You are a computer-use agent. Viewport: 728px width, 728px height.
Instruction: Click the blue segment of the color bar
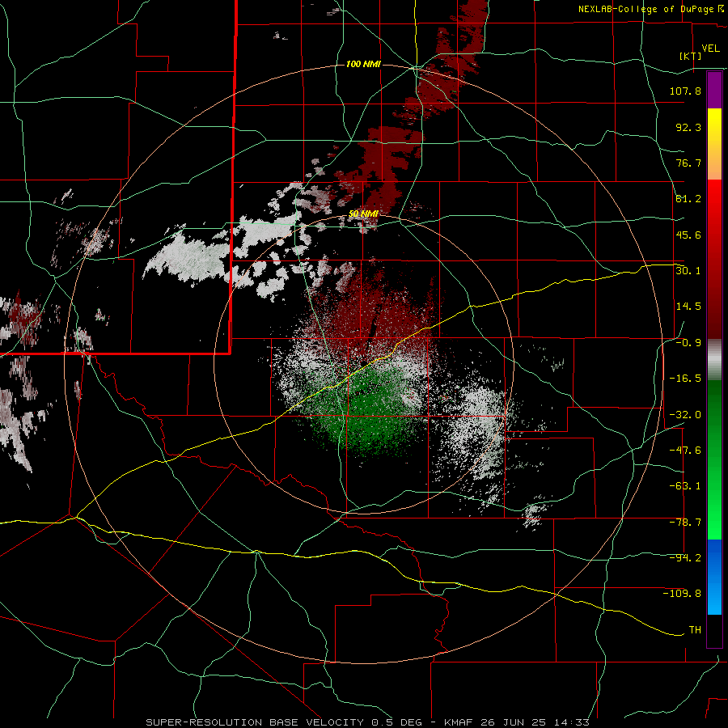pos(714,577)
